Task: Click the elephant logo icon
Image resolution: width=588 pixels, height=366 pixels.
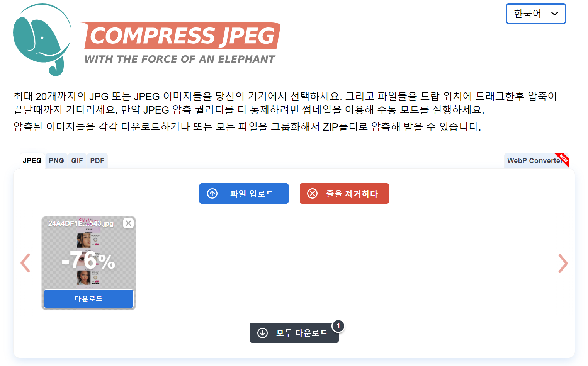Action: (42, 39)
